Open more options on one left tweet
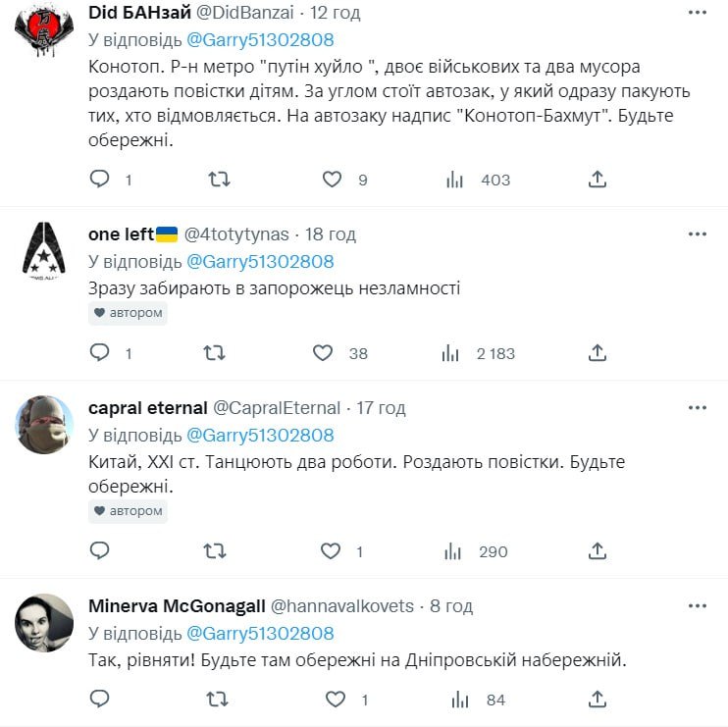728x727 pixels. tap(697, 234)
